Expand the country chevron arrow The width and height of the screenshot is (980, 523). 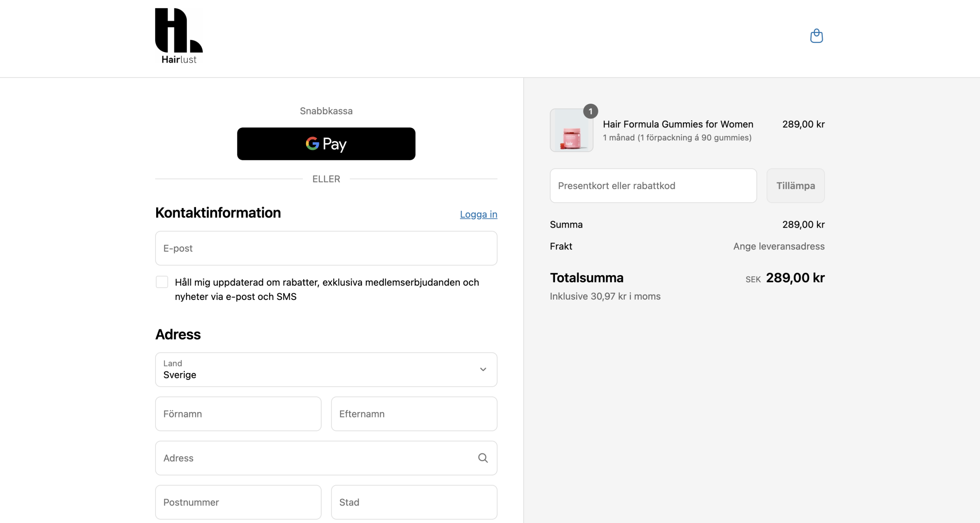pyautogui.click(x=483, y=370)
